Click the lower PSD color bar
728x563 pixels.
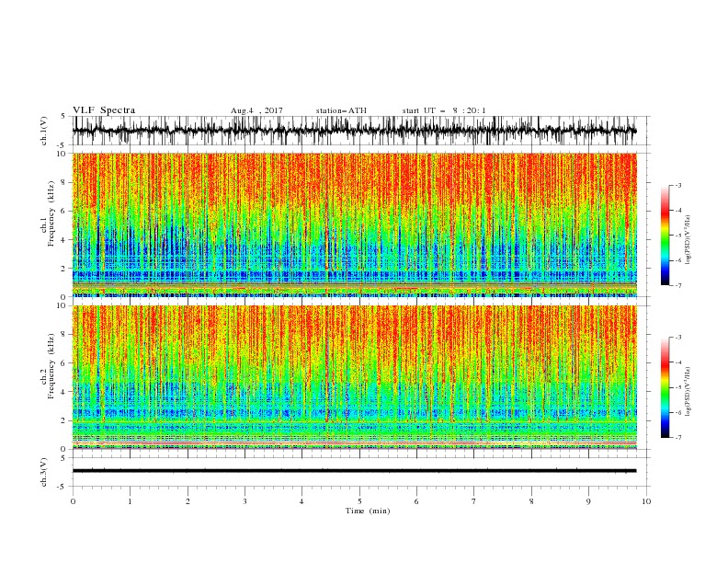click(665, 387)
